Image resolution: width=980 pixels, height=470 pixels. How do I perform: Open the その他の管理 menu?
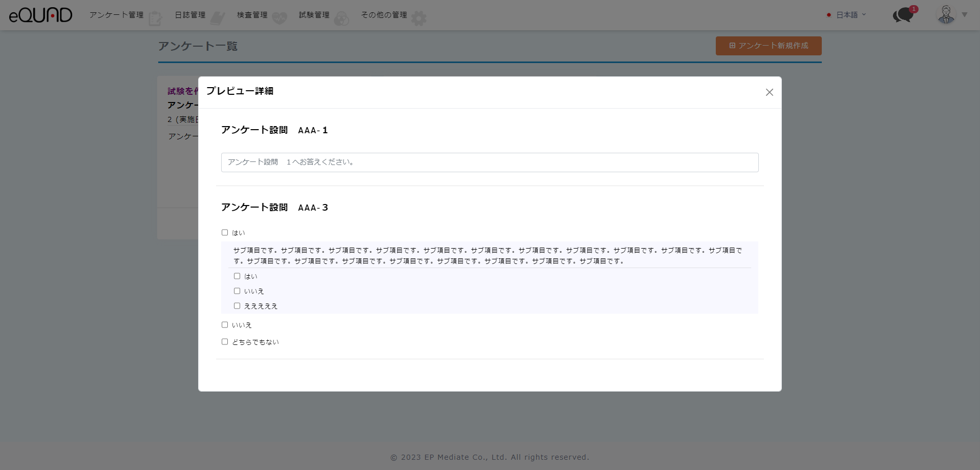(x=384, y=15)
